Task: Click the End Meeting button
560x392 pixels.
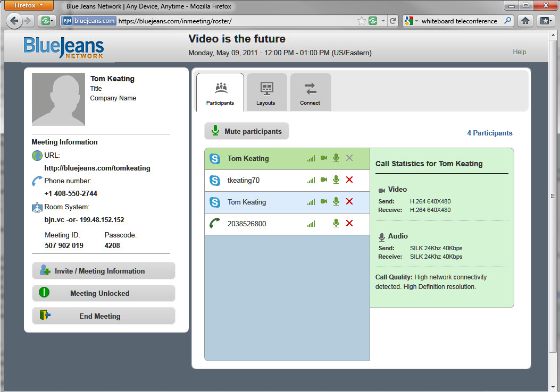Action: [104, 316]
